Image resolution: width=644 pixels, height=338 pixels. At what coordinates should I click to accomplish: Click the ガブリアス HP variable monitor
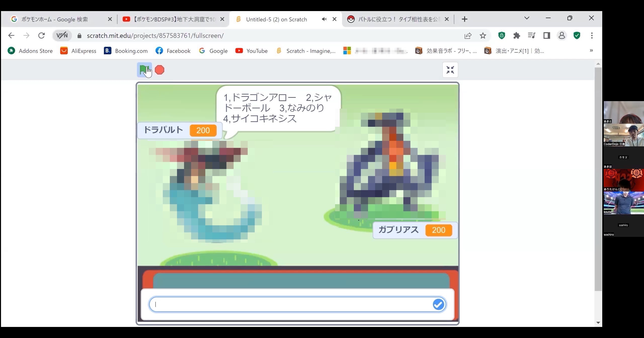[x=415, y=230]
